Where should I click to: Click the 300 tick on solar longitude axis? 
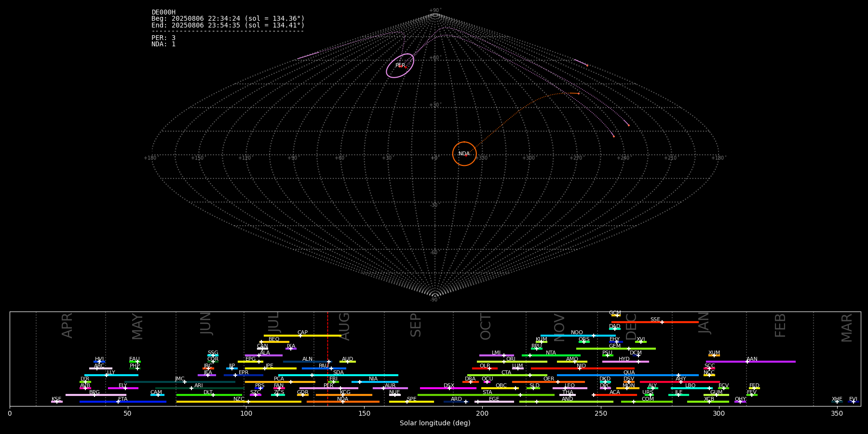tap(719, 413)
